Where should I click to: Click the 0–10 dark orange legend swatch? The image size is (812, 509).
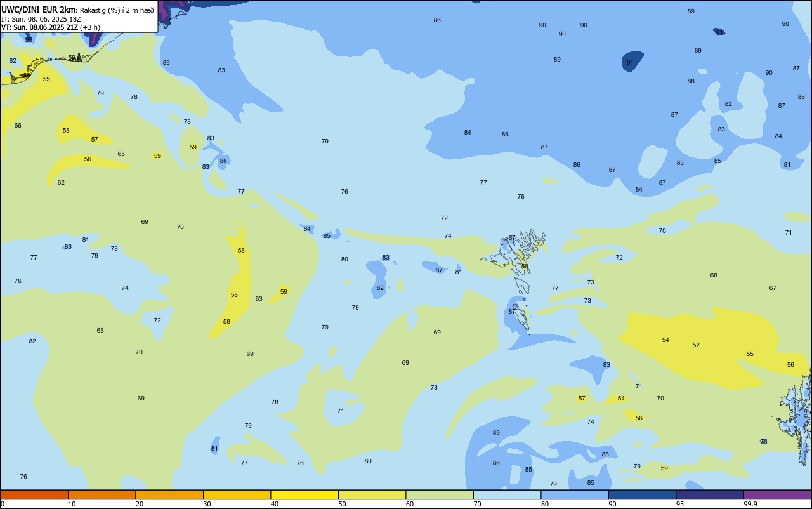click(34, 494)
